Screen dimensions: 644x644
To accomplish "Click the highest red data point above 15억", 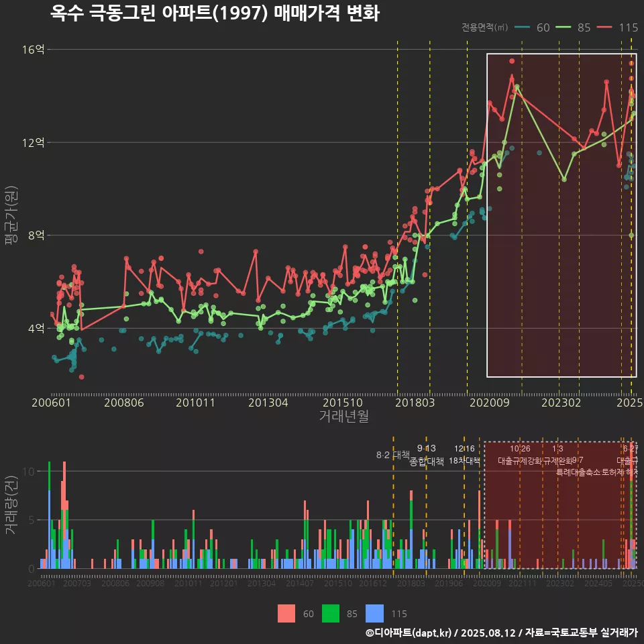I will coord(512,61).
